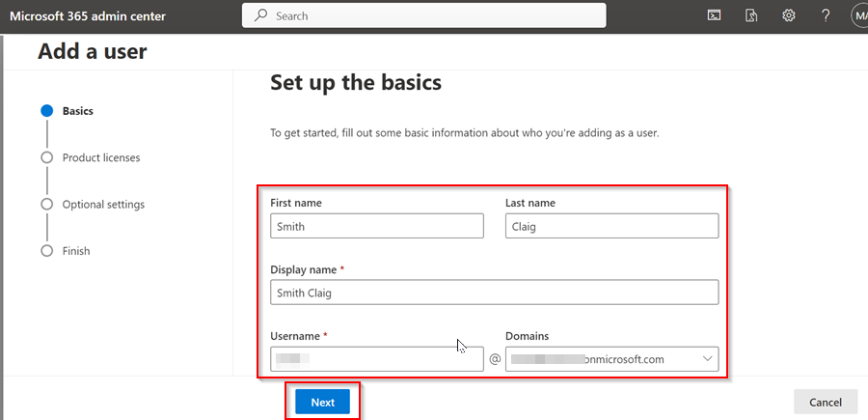868x420 pixels.
Task: Open the Settings gear icon
Action: tap(788, 15)
